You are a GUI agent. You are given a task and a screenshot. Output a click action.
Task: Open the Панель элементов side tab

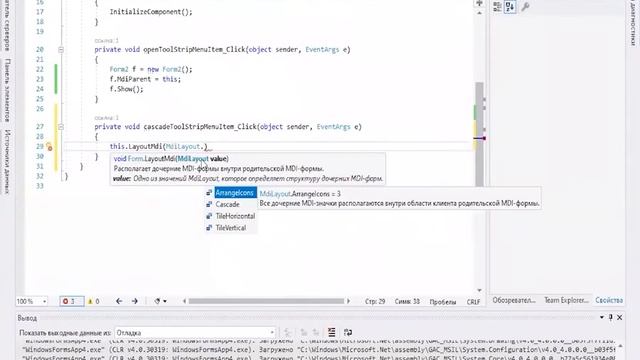point(7,90)
